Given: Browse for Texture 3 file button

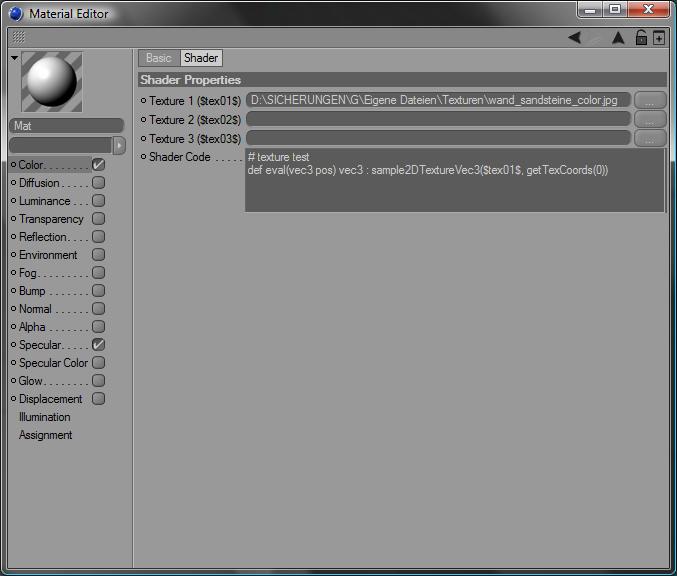Looking at the screenshot, I should [x=650, y=138].
